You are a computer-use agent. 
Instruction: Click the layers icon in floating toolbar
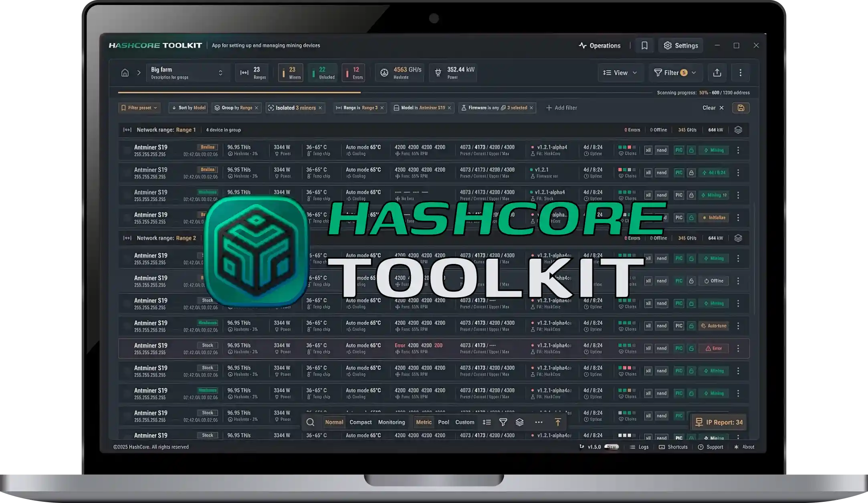click(519, 422)
